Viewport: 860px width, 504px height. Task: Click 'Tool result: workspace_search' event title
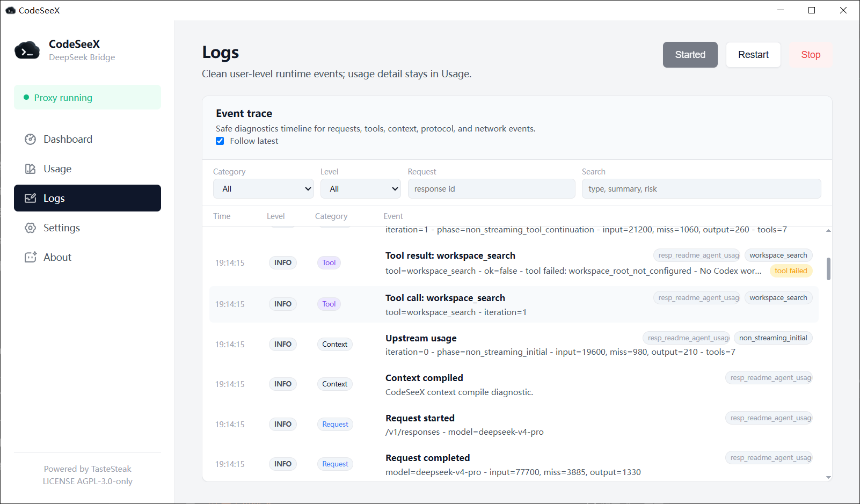(x=450, y=255)
